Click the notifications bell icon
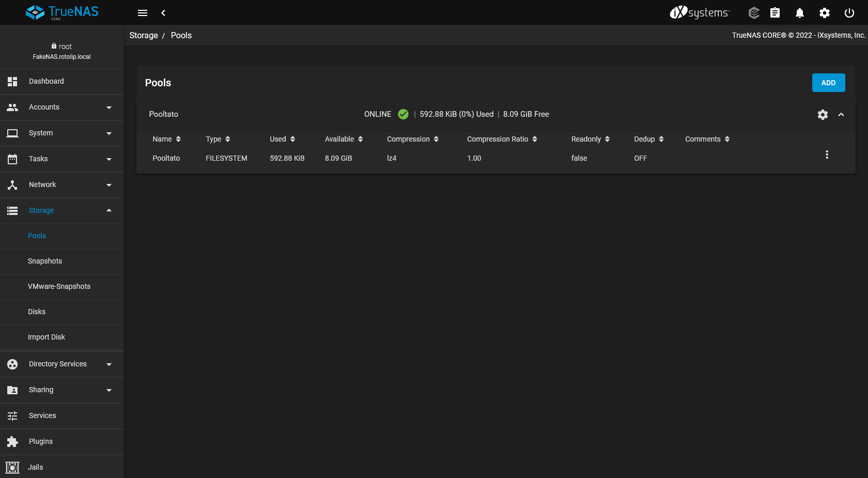The image size is (868, 478). click(x=799, y=13)
